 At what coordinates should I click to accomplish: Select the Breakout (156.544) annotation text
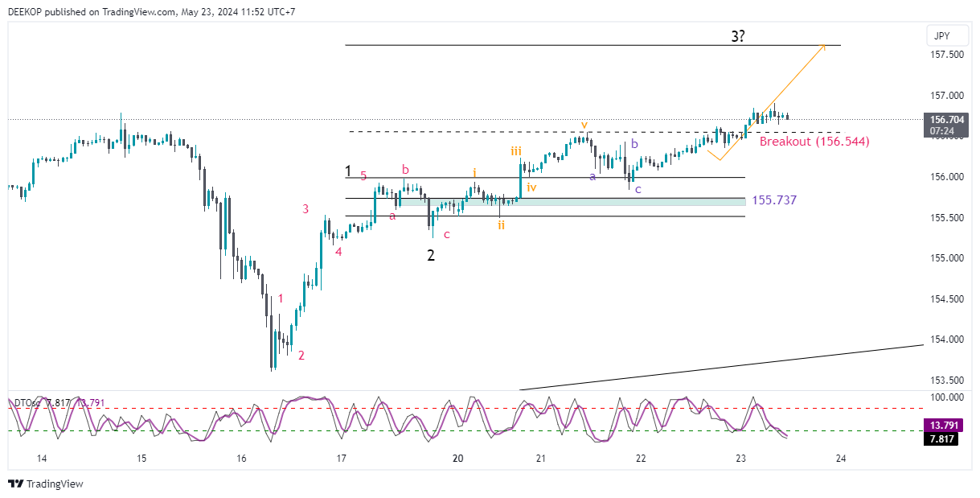tap(814, 142)
